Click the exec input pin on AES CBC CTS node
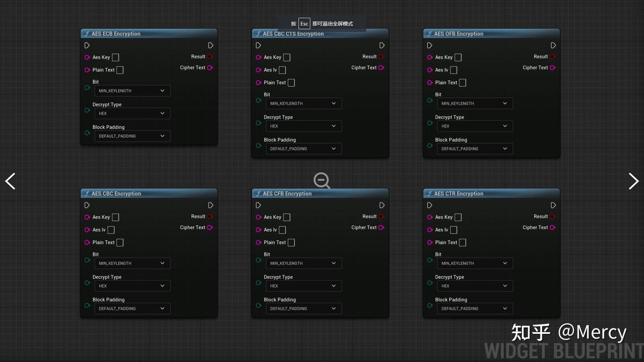 [x=258, y=45]
